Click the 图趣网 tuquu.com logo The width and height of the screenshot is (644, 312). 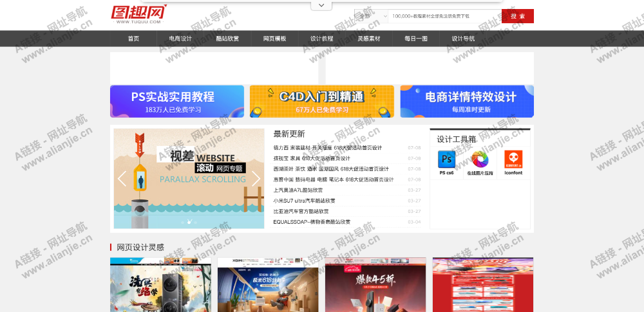coord(138,14)
